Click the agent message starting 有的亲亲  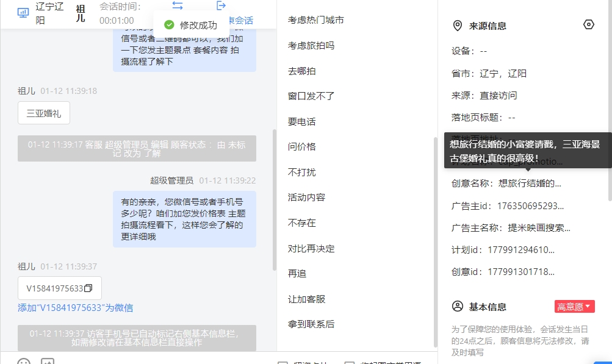[185, 219]
